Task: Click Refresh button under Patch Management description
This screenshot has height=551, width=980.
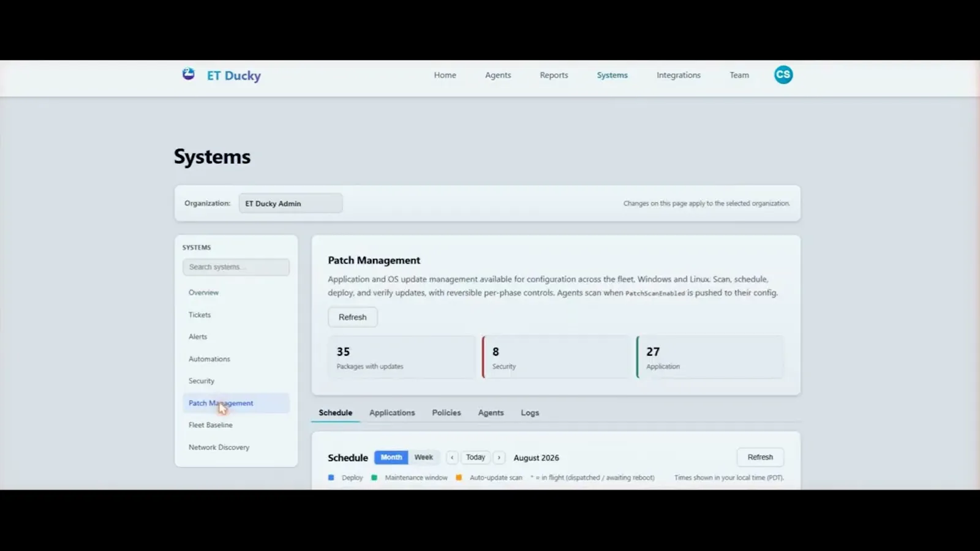Action: point(353,317)
